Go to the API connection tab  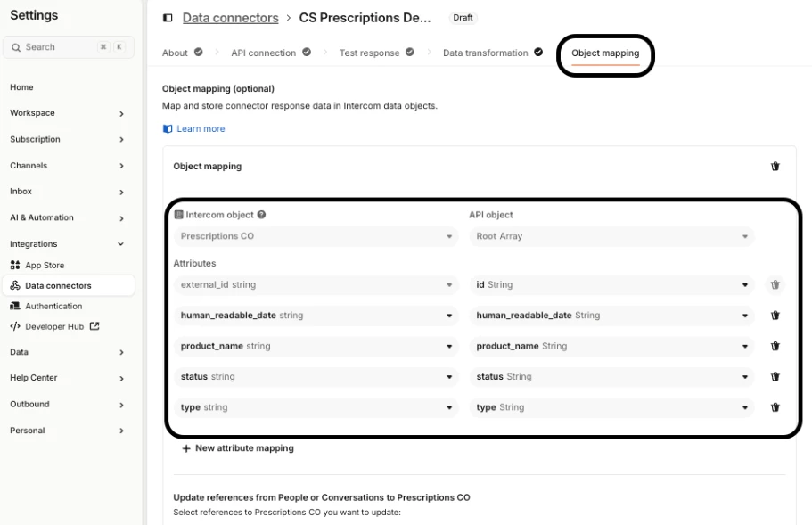click(264, 53)
